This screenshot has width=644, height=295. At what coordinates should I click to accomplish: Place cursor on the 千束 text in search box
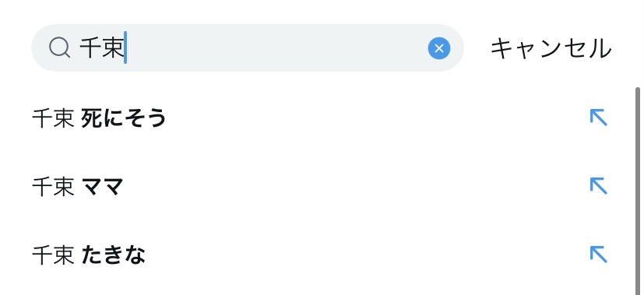(x=101, y=48)
